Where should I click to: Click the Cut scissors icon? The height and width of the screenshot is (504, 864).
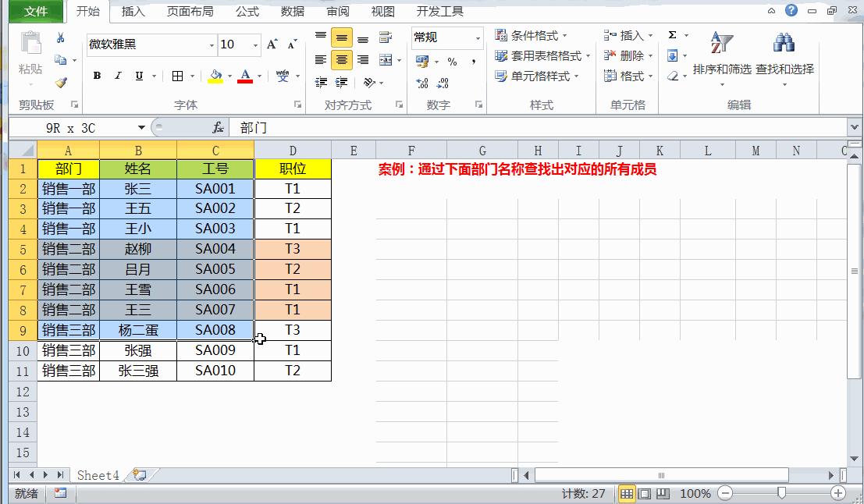click(x=59, y=38)
